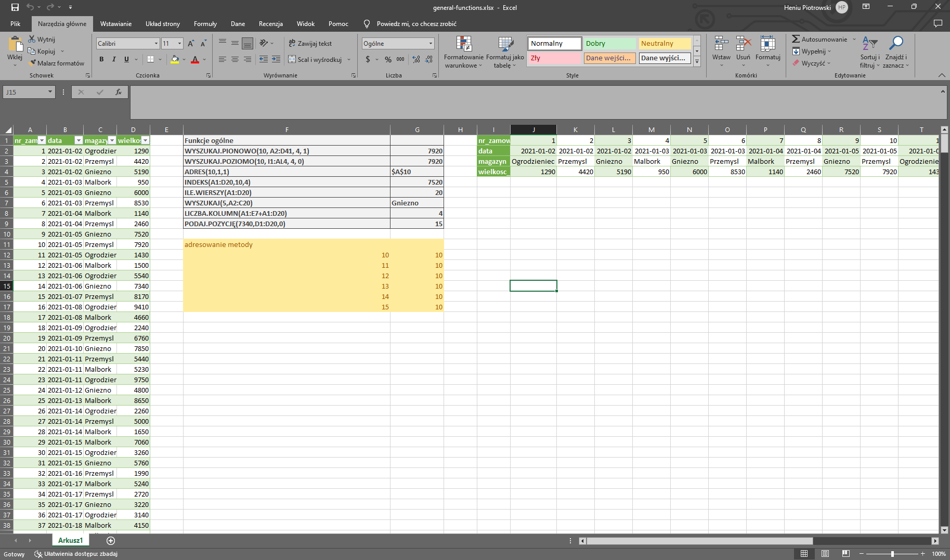Open the Plik menu
This screenshot has height=560, width=950.
[x=16, y=24]
